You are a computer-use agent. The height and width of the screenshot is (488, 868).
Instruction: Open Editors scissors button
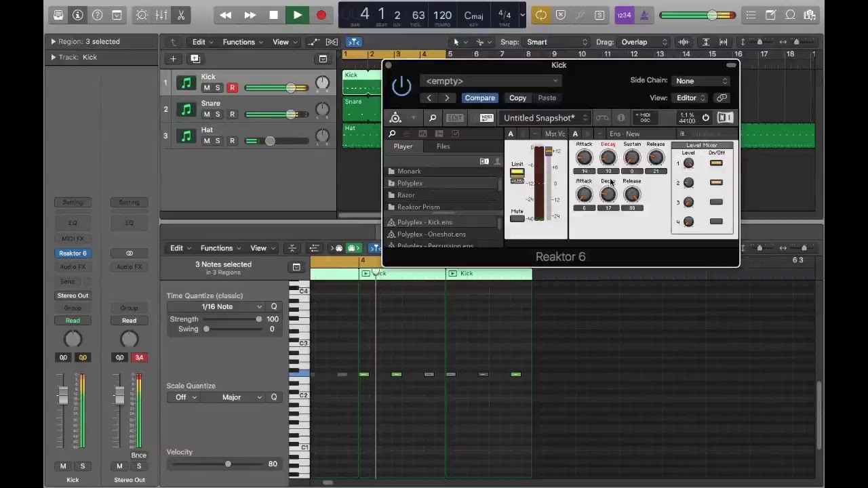pyautogui.click(x=181, y=15)
